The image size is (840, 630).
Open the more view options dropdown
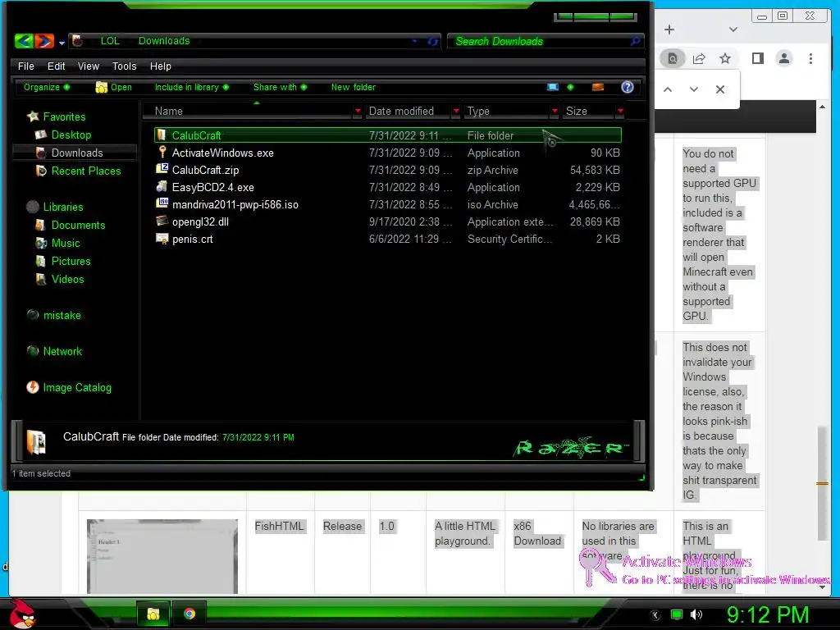coord(570,87)
